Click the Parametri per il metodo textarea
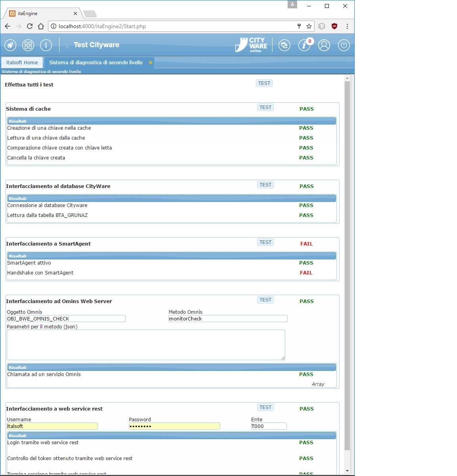 point(146,345)
